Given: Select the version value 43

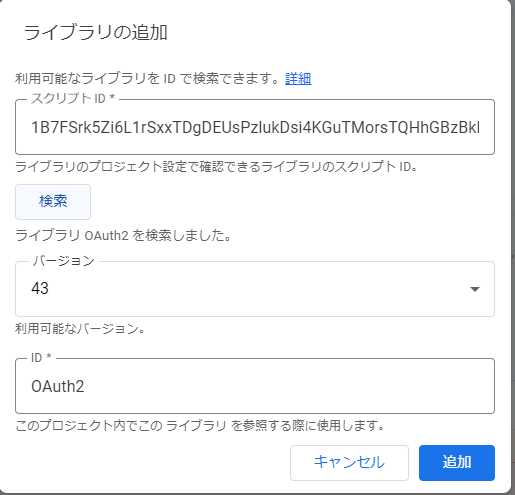Looking at the screenshot, I should (40, 288).
